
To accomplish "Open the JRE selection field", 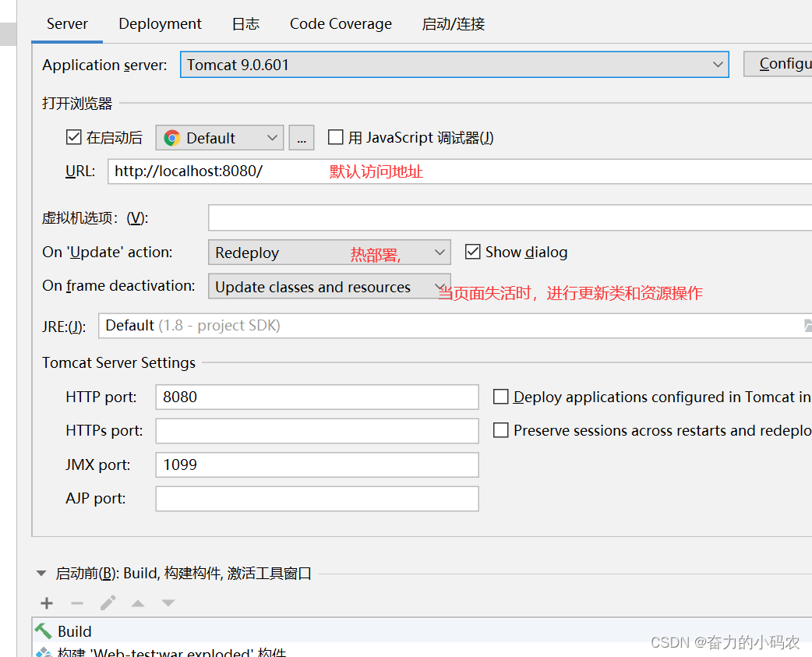I will [x=455, y=326].
